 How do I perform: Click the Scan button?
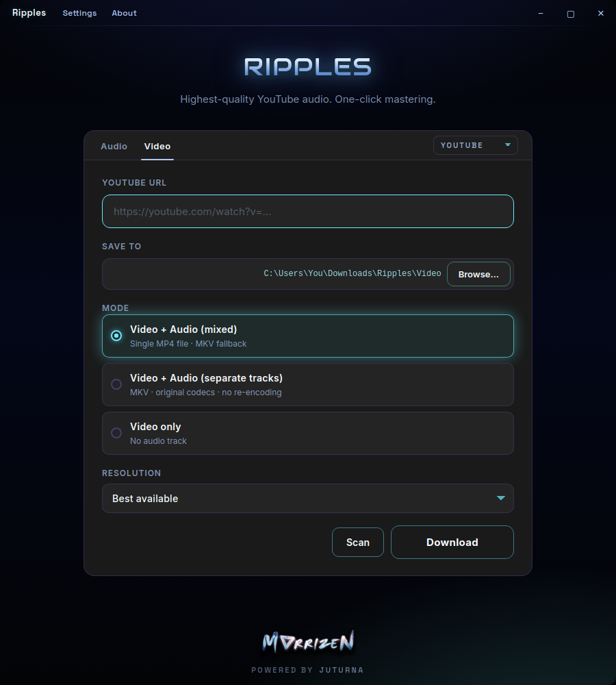[358, 542]
